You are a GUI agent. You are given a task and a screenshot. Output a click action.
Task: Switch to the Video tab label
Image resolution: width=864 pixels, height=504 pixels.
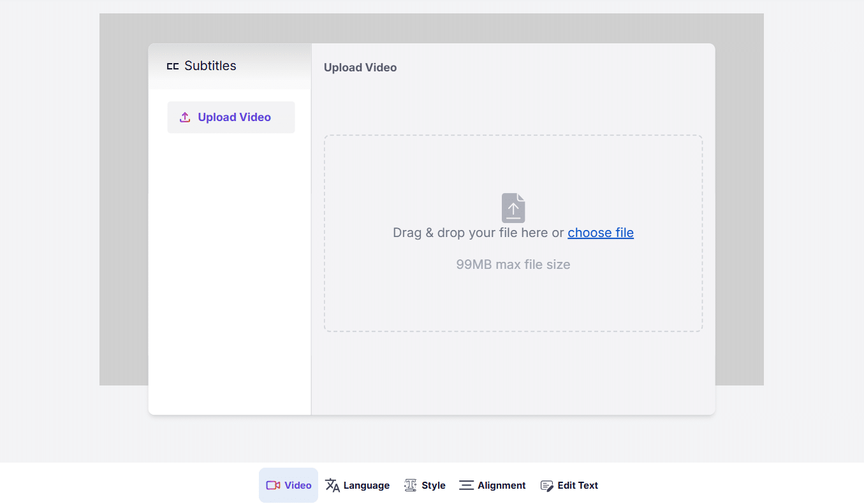pyautogui.click(x=298, y=486)
